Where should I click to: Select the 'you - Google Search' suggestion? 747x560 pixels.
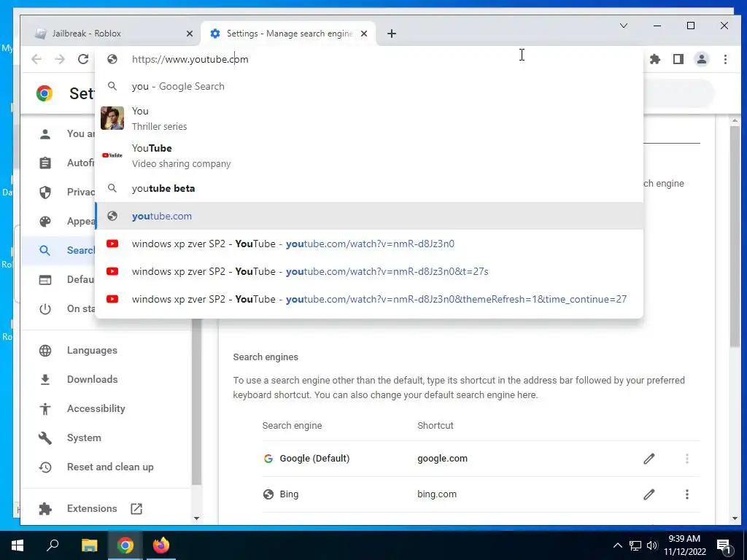tap(369, 86)
